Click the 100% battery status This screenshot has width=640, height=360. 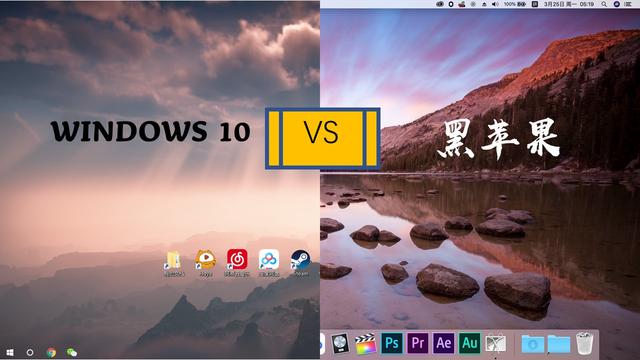[514, 4]
